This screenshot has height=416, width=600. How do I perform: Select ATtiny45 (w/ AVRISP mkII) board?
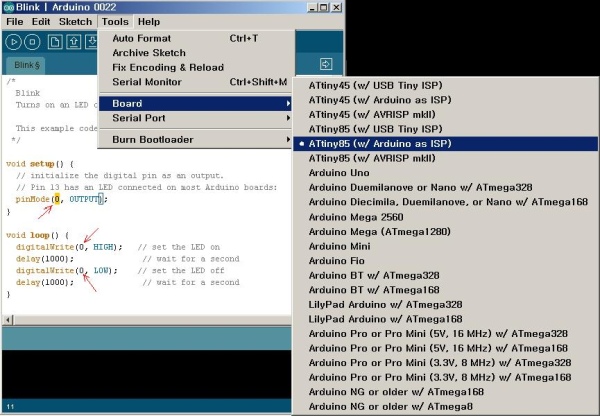(x=445, y=114)
